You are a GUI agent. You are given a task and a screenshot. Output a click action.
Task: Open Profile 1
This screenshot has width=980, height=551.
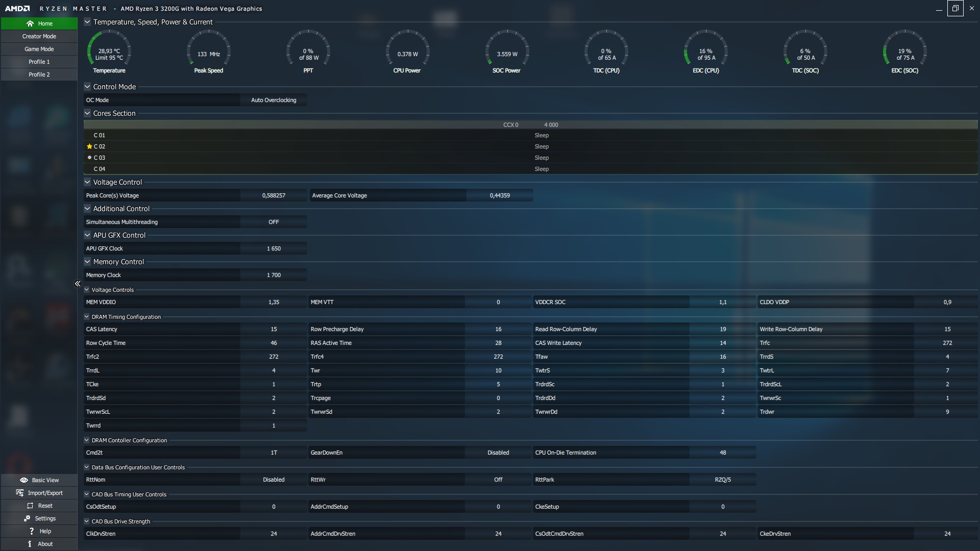[x=39, y=62]
